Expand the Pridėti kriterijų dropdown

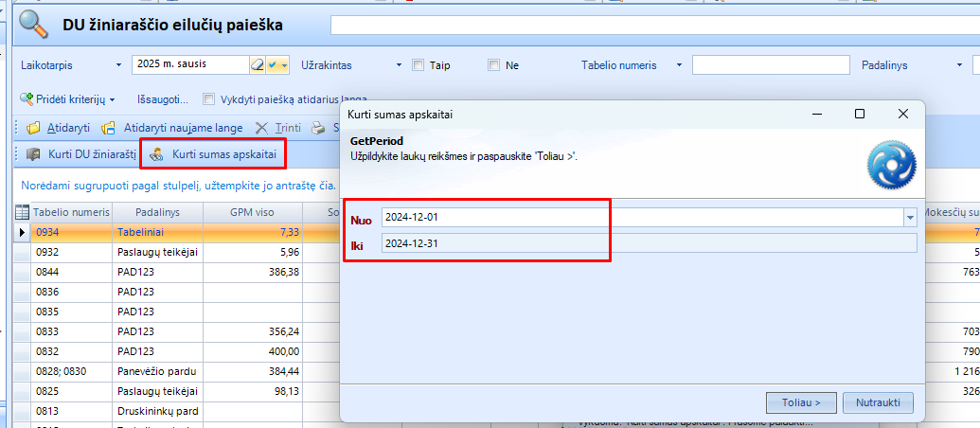112,98
